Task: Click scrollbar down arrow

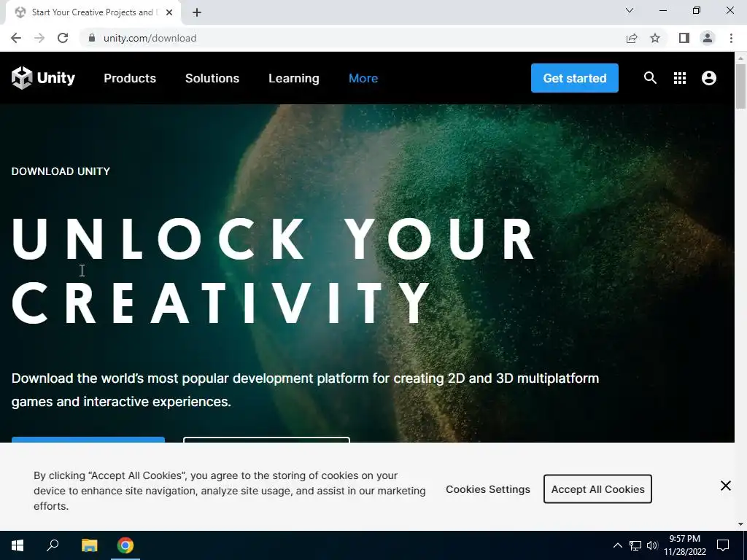Action: (x=740, y=524)
